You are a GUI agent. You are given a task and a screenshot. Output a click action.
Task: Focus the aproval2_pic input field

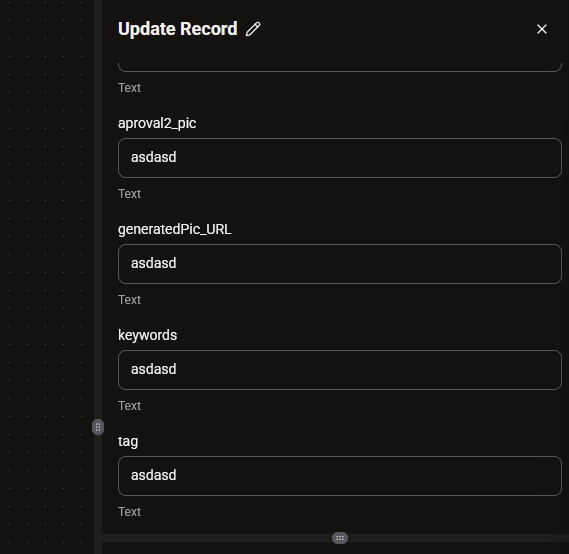(340, 158)
